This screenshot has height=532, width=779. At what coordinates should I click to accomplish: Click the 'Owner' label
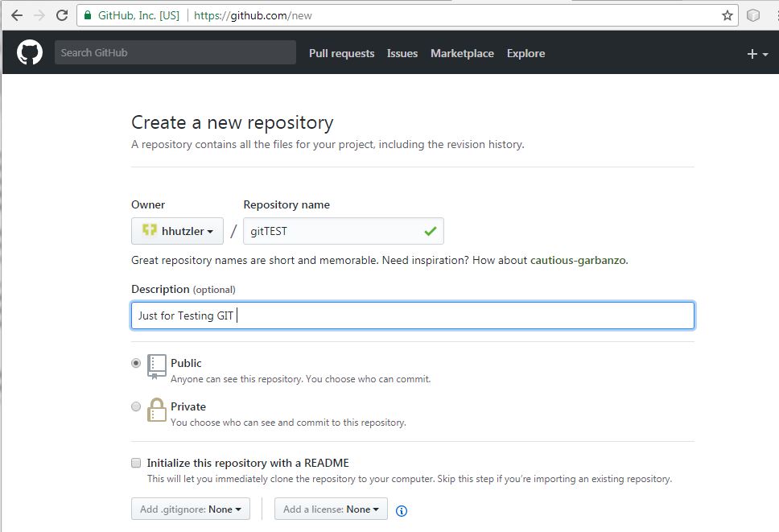pos(148,204)
